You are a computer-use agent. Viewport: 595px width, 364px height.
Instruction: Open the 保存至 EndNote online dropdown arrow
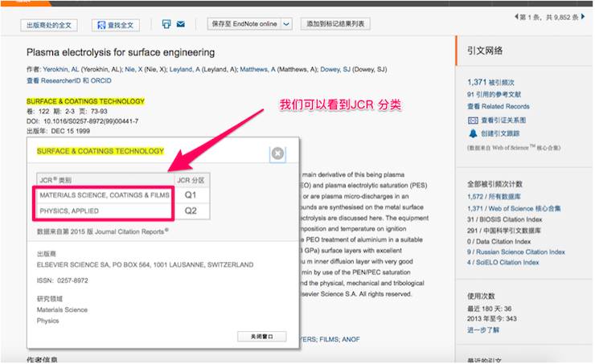[286, 24]
